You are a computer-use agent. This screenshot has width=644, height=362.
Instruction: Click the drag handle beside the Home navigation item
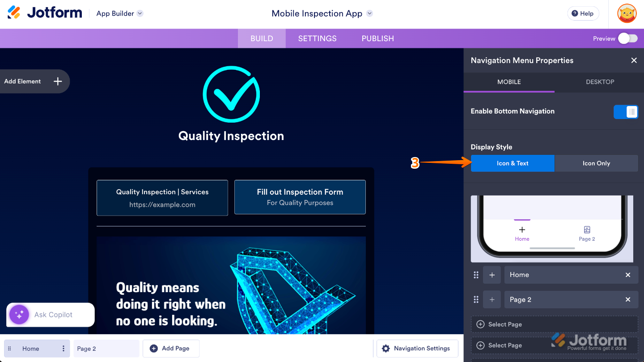(x=476, y=275)
